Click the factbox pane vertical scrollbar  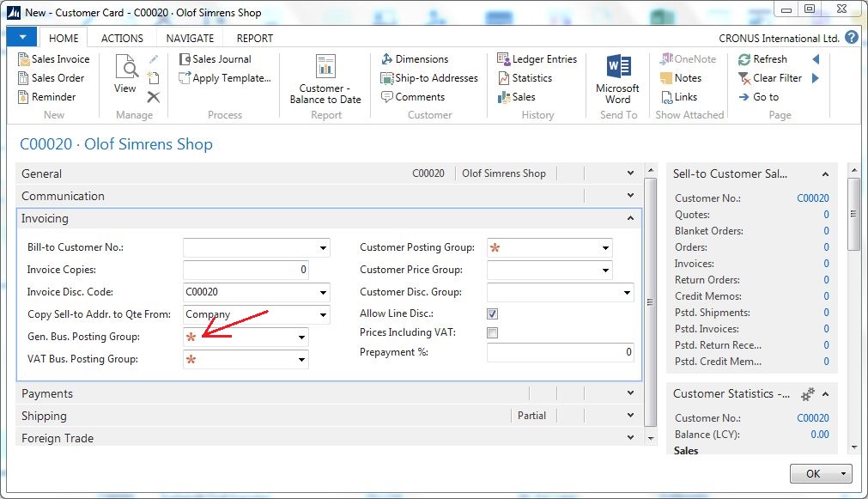tap(855, 213)
